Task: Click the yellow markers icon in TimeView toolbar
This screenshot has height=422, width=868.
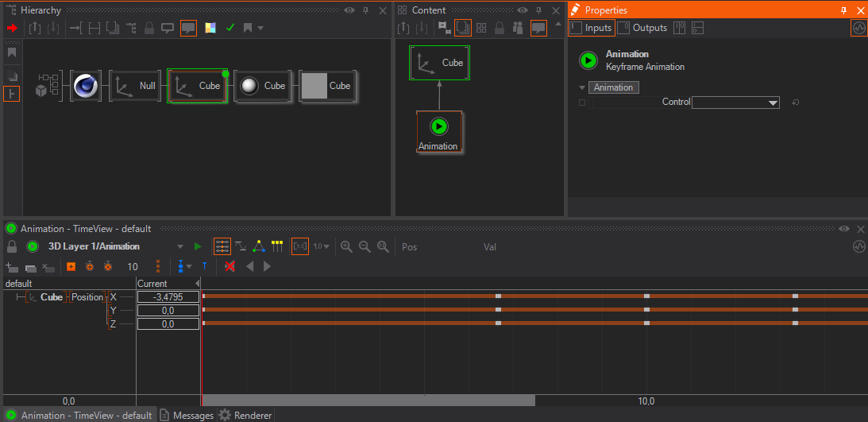Action: [277, 246]
